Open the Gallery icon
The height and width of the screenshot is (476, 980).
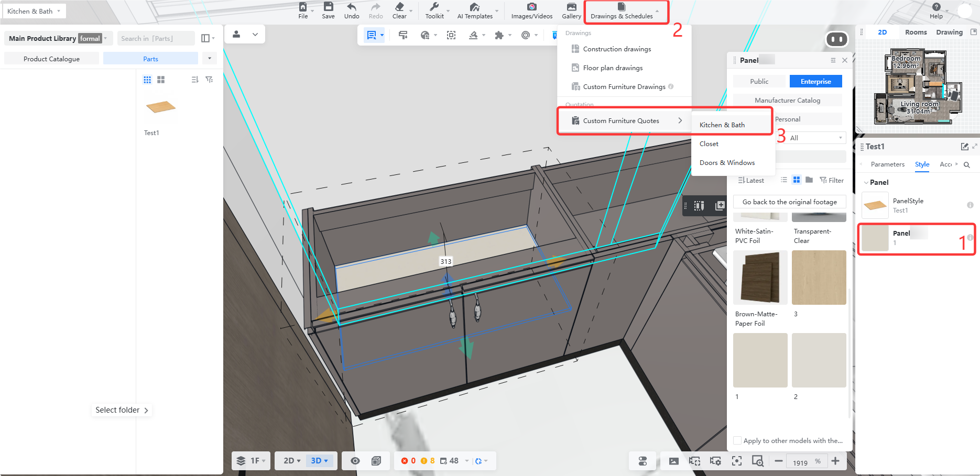click(571, 7)
